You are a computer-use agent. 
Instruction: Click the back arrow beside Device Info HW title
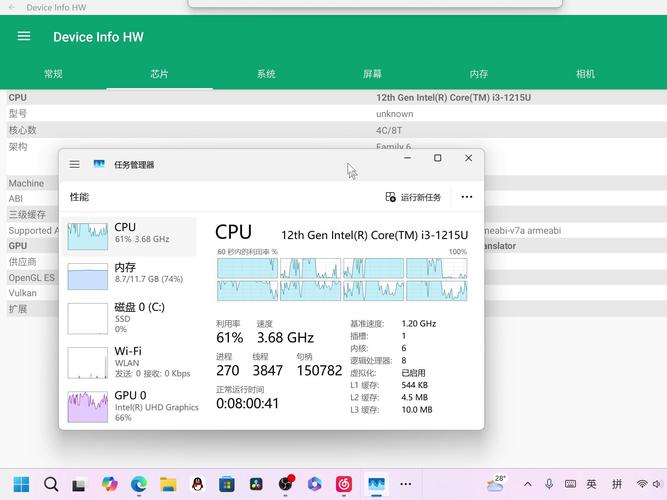[x=11, y=7]
